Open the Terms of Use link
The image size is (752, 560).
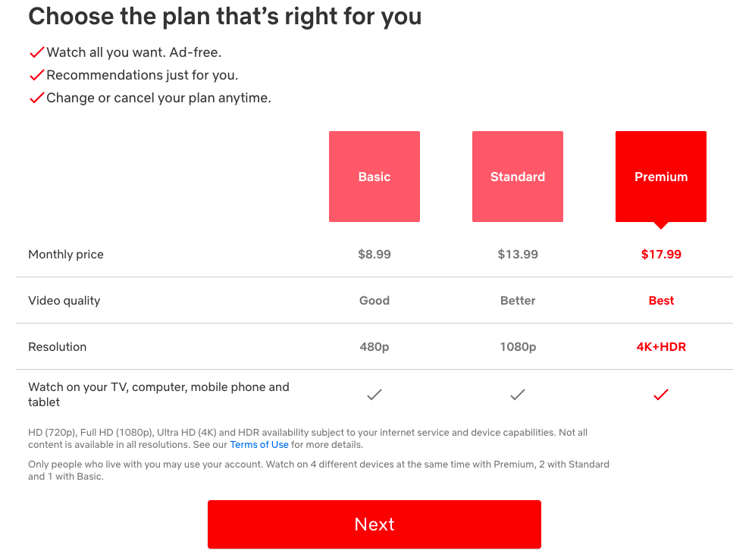coord(259,445)
